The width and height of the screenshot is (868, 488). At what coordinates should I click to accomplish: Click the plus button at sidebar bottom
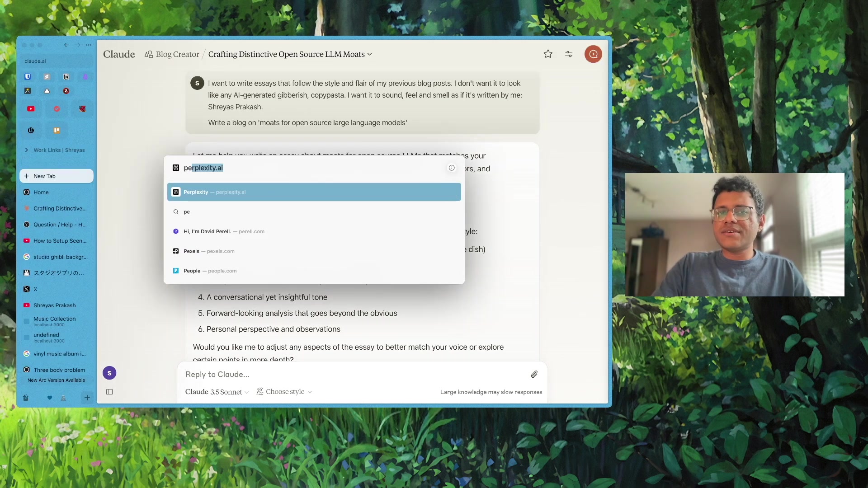[x=87, y=398]
